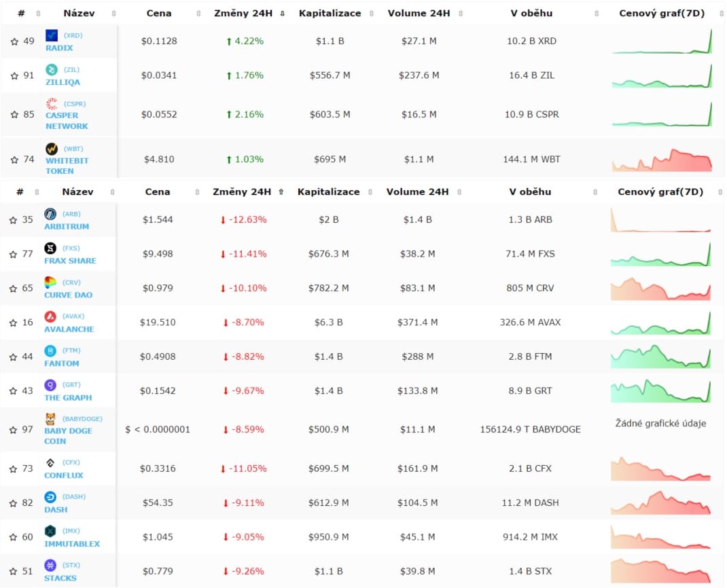
Task: Star the Stacks row
Action: click(13, 572)
